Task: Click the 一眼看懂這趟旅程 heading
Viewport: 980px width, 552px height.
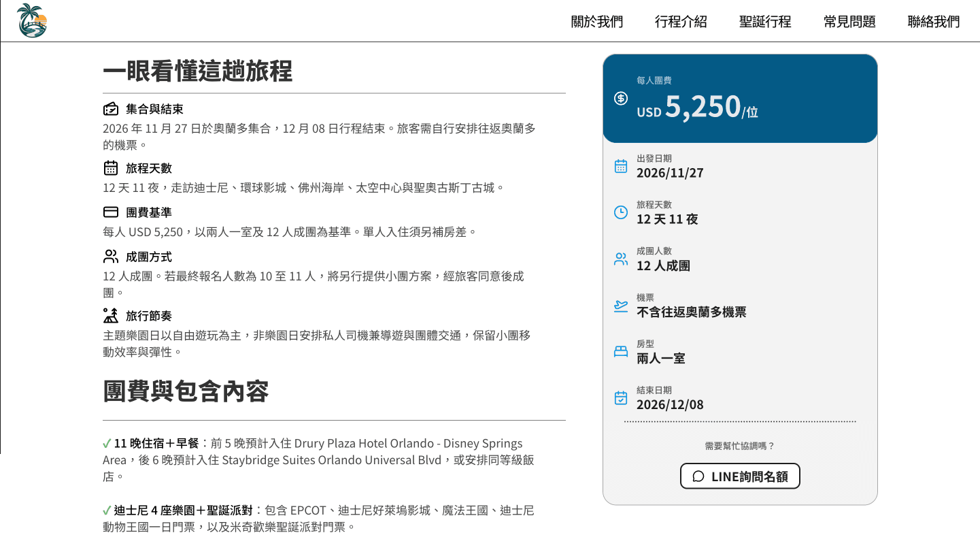Action: [x=198, y=71]
